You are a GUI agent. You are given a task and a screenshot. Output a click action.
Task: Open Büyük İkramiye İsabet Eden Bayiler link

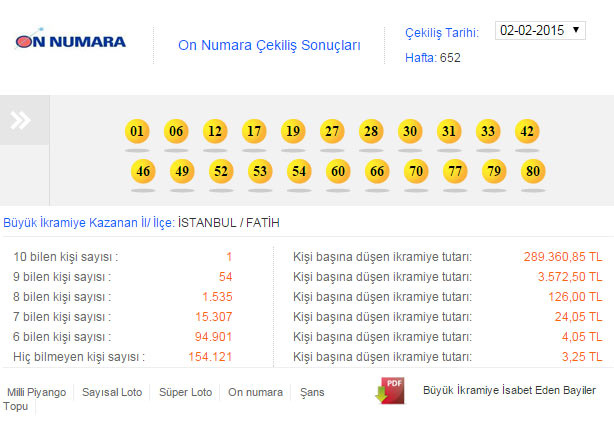(509, 390)
